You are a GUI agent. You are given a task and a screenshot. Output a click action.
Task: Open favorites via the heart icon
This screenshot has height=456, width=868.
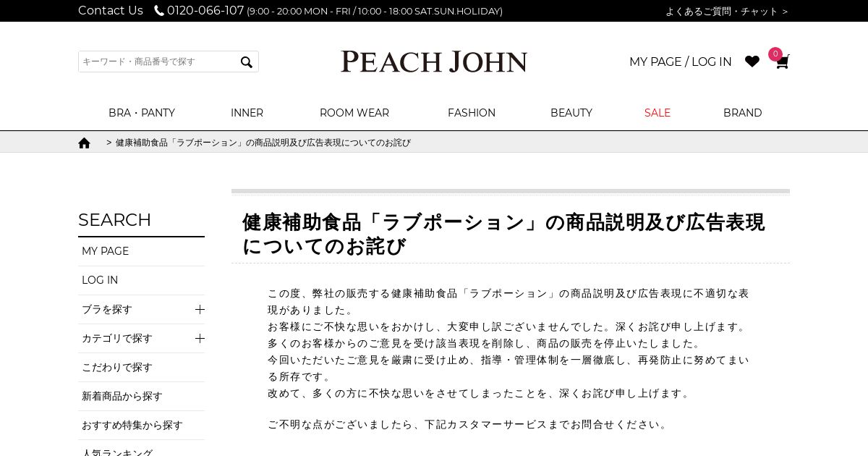pos(752,62)
